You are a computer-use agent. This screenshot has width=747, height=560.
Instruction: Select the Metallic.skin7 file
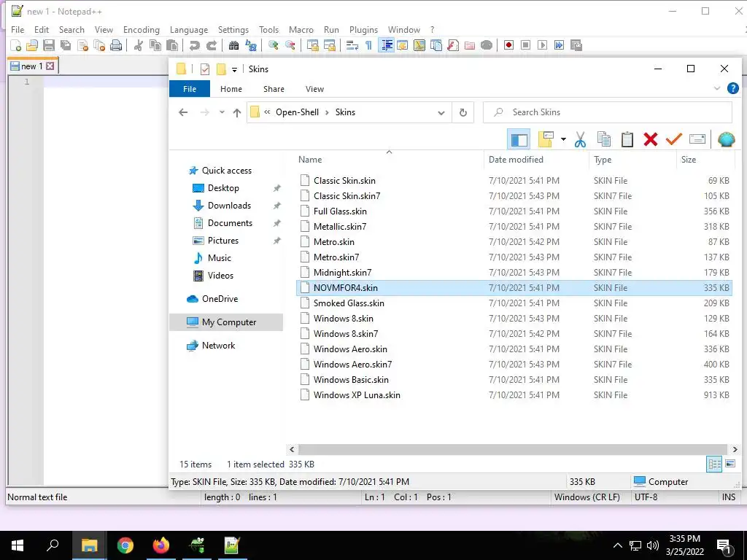[x=514, y=226]
